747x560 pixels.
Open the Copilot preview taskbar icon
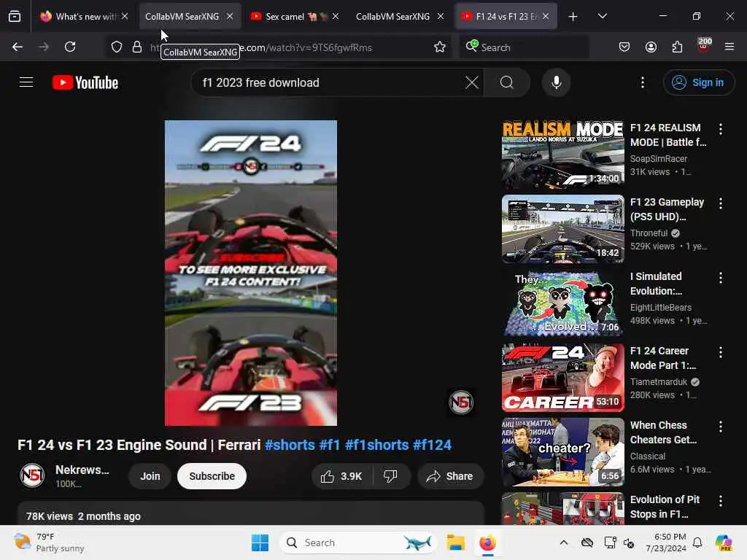pyautogui.click(x=724, y=542)
